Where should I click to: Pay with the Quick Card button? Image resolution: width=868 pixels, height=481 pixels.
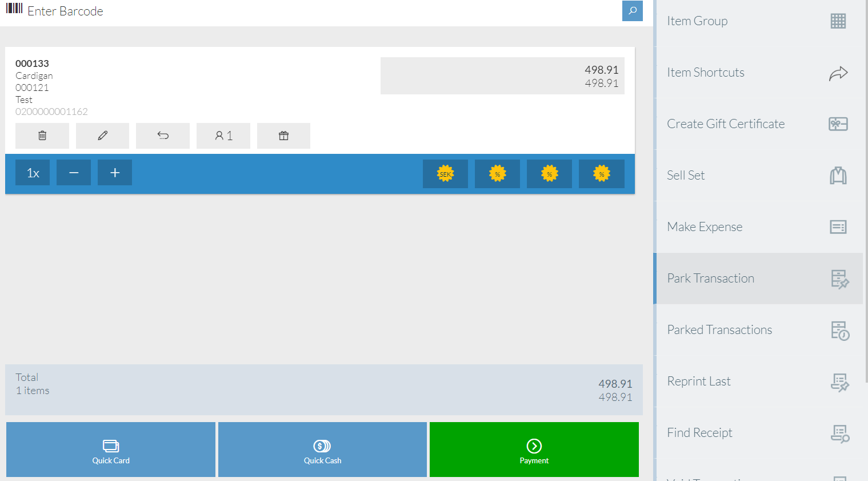111,450
